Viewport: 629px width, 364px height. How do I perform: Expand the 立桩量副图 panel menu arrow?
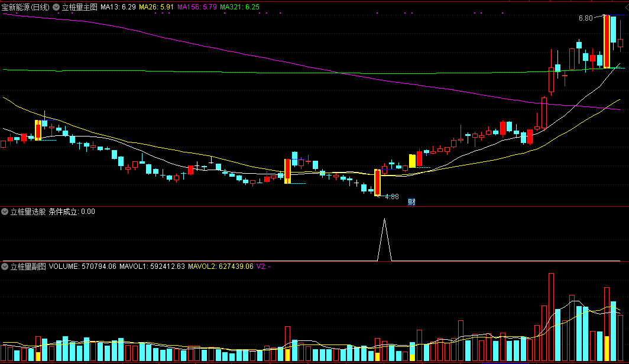(x=5, y=266)
